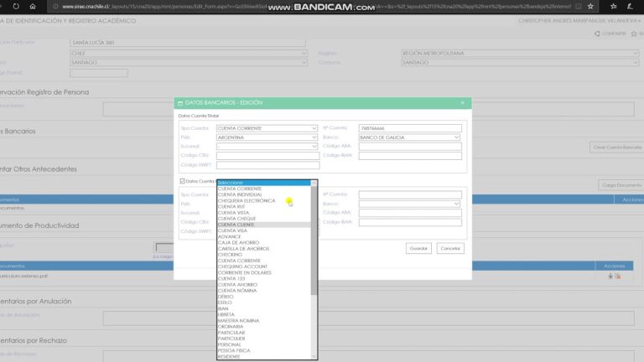Open the País dropdown showing ARGENTINA
The height and width of the screenshot is (362, 644).
click(x=267, y=137)
